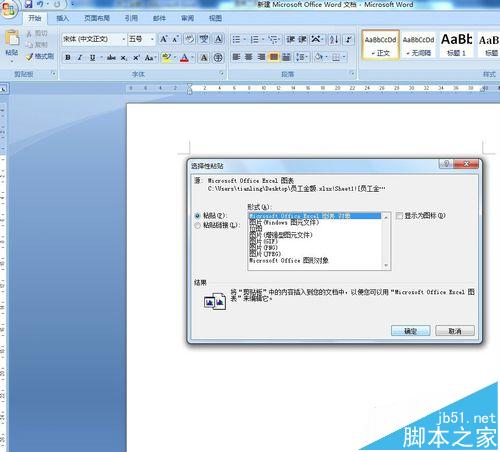Open the Home ribbon tab
This screenshot has width=500, height=452.
click(35, 18)
